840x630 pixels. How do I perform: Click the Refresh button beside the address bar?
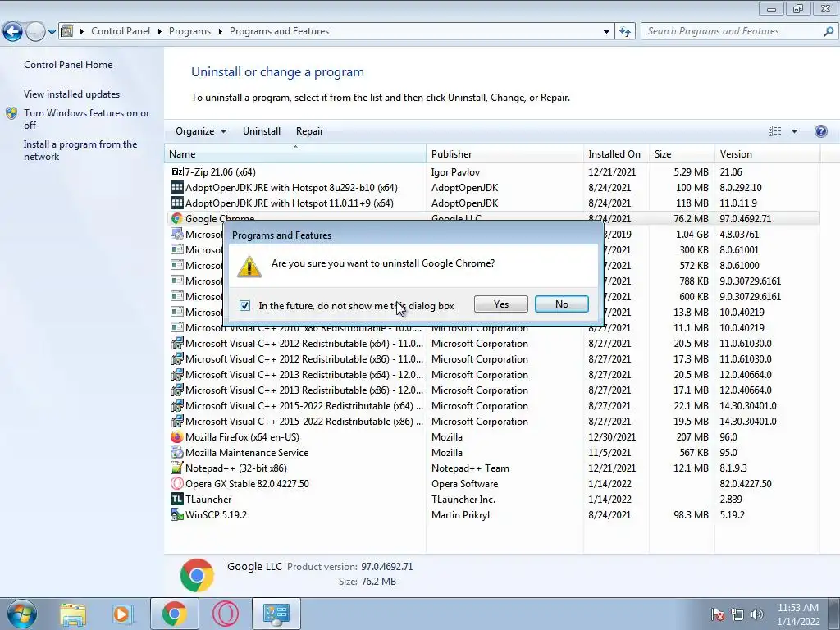coord(624,32)
